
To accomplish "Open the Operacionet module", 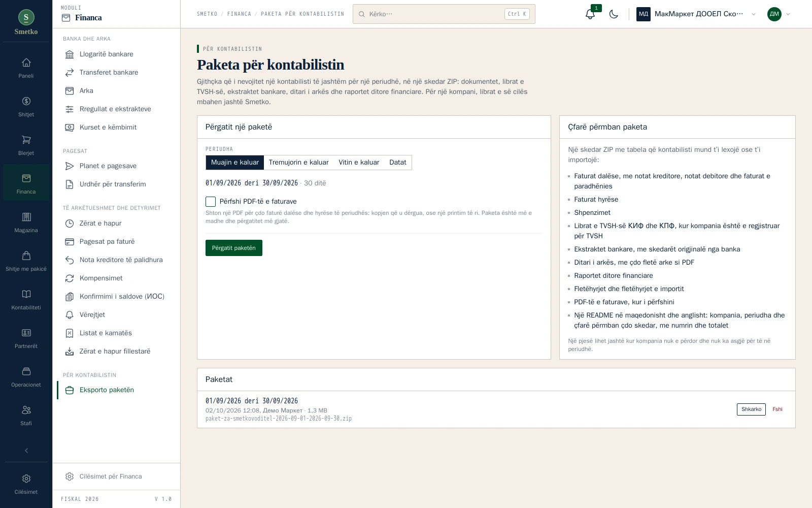I will [x=26, y=377].
